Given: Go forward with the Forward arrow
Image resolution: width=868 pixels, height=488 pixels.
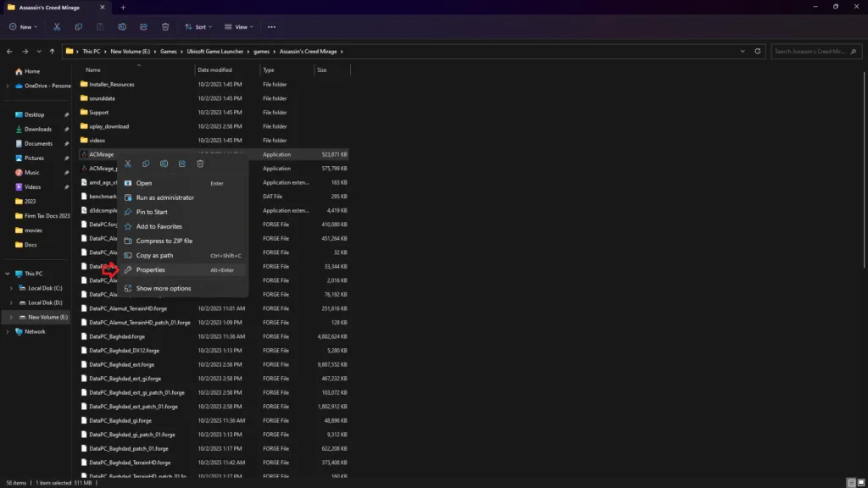Looking at the screenshot, I should pos(25,52).
